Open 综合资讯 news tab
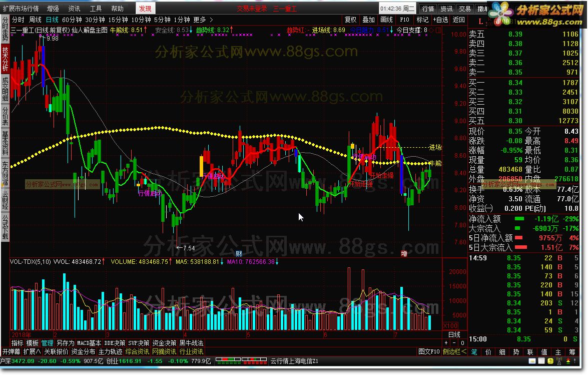Viewport: 588px width, 375px height. [x=137, y=352]
